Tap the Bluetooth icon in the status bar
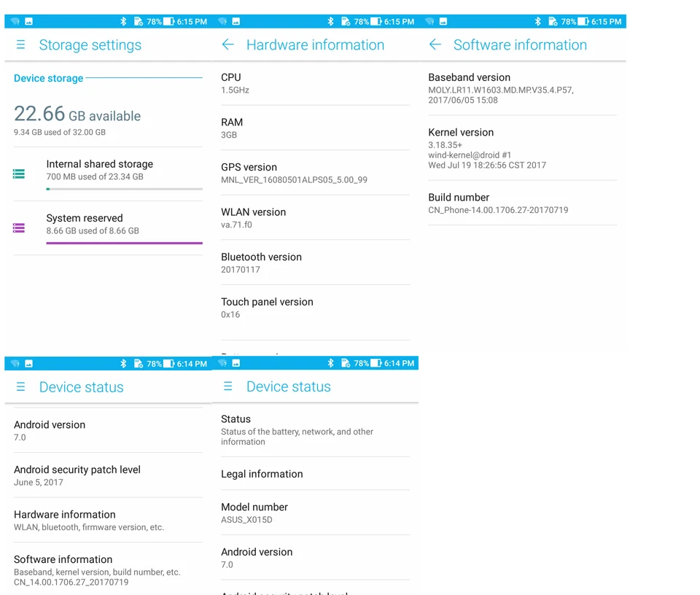700x595 pixels. click(x=122, y=21)
